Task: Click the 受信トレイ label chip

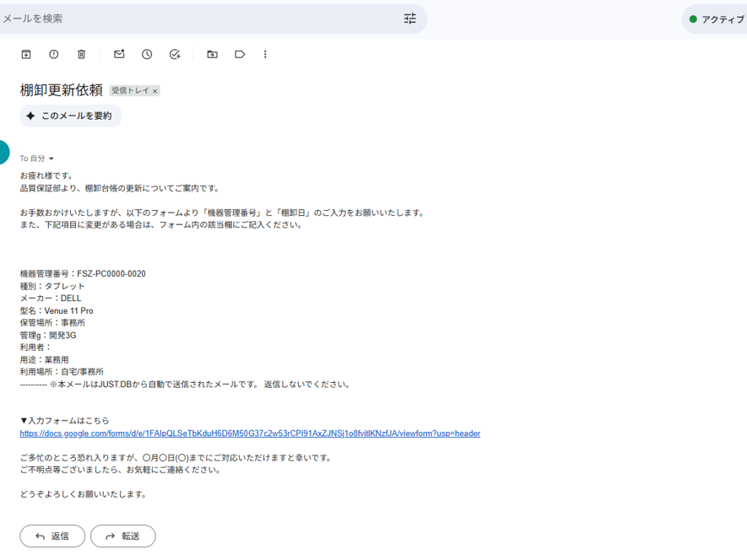Action: click(x=130, y=91)
